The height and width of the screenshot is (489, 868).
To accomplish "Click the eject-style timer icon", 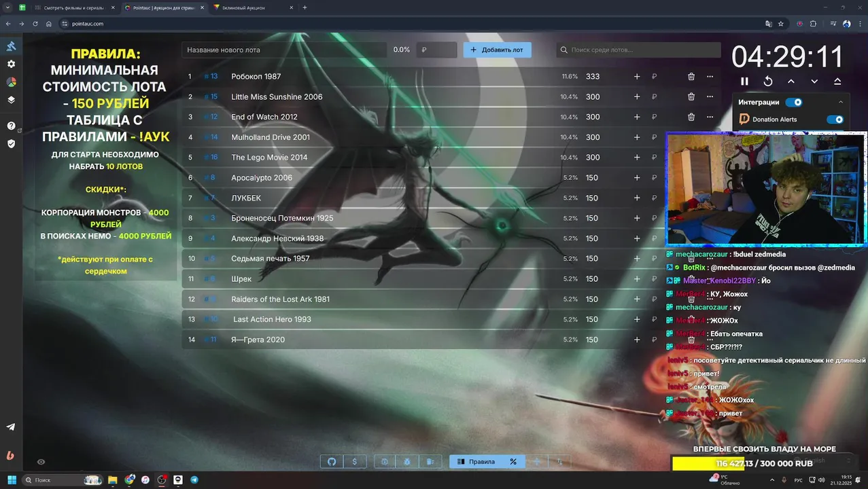I will click(x=837, y=81).
